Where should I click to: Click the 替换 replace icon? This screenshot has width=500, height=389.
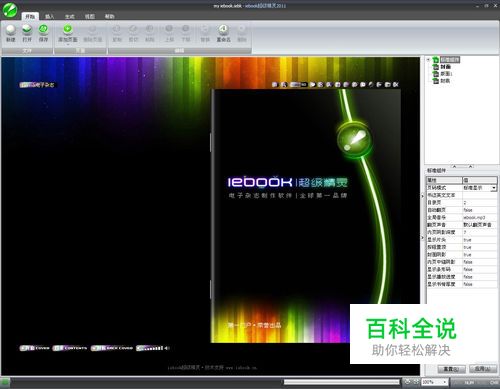[205, 29]
